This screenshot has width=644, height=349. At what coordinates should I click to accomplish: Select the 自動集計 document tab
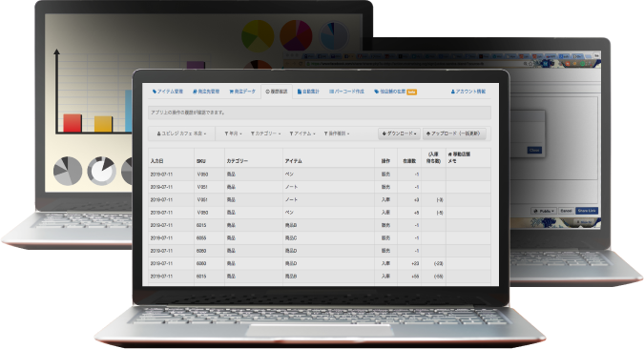[x=308, y=92]
